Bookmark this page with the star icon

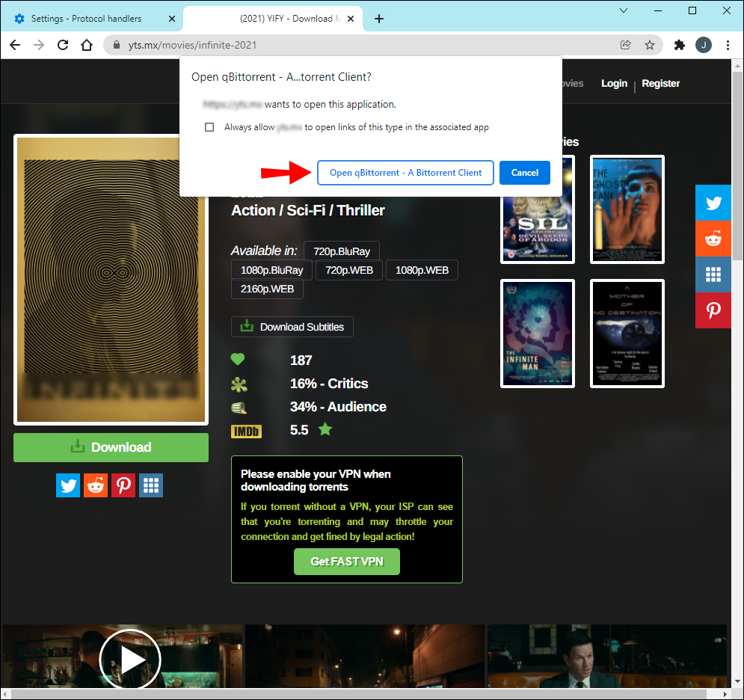click(650, 45)
